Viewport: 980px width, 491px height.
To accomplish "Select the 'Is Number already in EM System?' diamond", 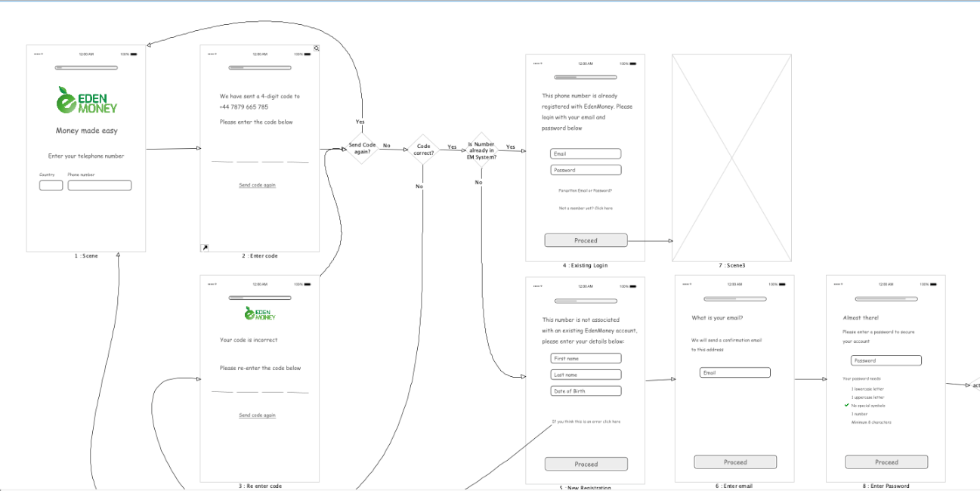I will [x=481, y=150].
